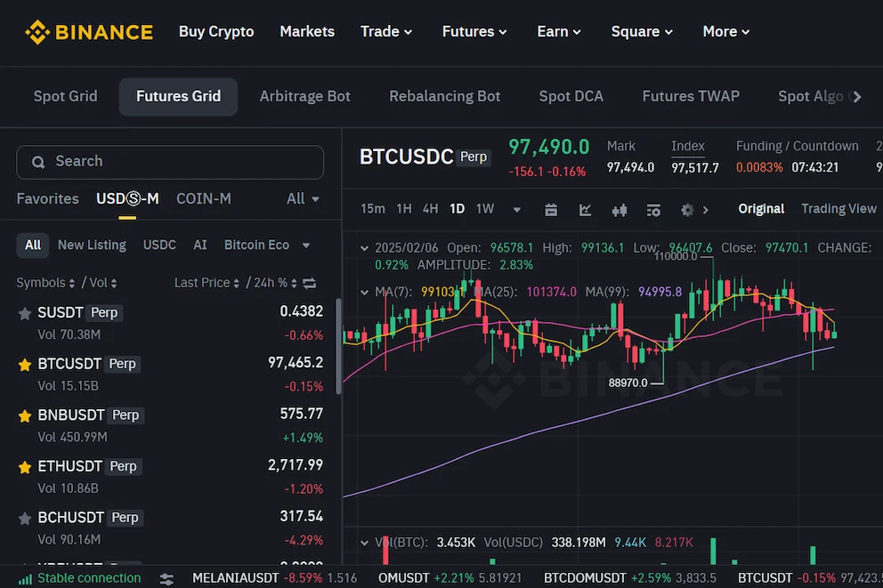The width and height of the screenshot is (883, 588).
Task: Select the COIN-M tab
Action: pos(203,198)
